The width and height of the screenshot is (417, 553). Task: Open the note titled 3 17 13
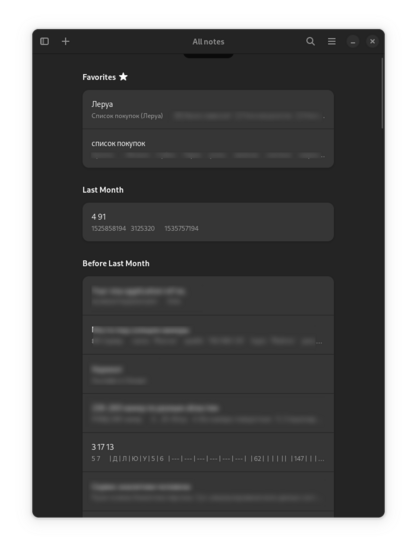(208, 452)
